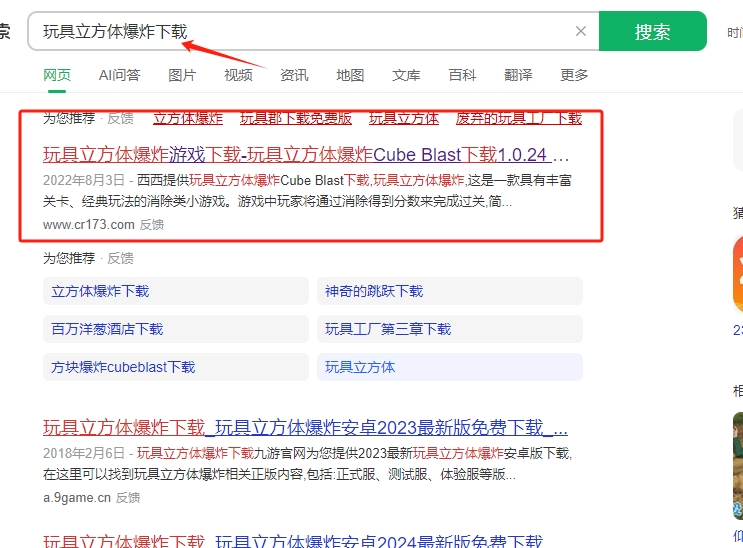Click 反馈 next to www.cr173.com
Screen dimensions: 743x548
click(152, 224)
